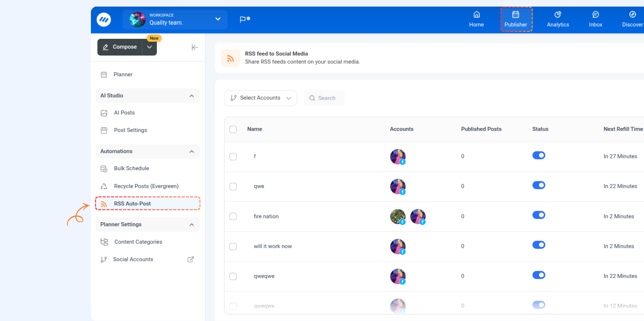644x321 pixels.
Task: Check the box for row f
Action: click(x=233, y=157)
